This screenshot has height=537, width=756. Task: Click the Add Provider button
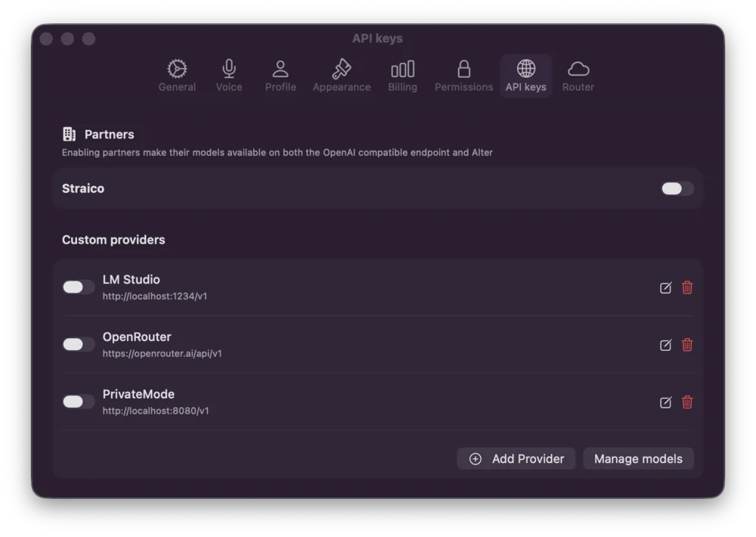[516, 458]
